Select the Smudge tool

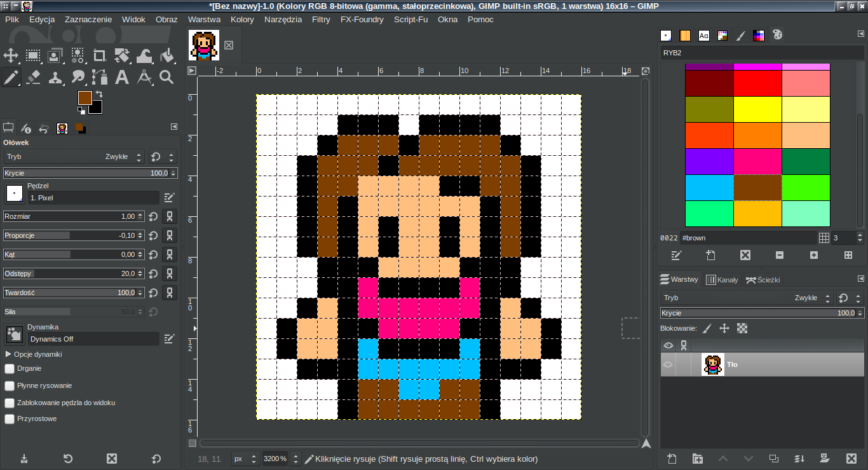78,78
